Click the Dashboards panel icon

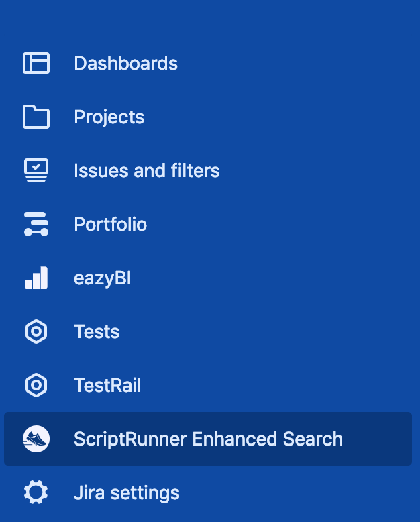tap(36, 63)
